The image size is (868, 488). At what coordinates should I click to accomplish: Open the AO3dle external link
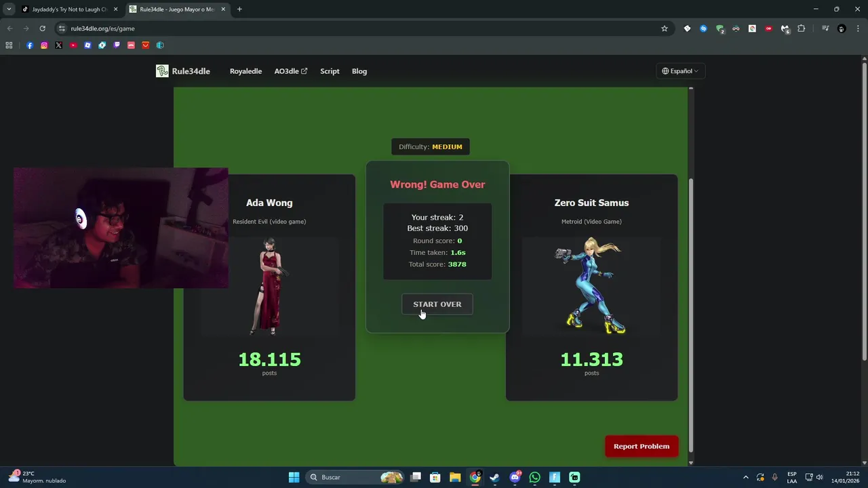(x=290, y=71)
